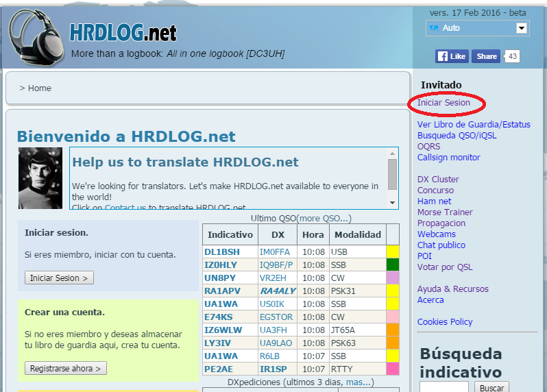Click the Spock portrait thumbnail
This screenshot has height=392, width=547.
tap(40, 178)
